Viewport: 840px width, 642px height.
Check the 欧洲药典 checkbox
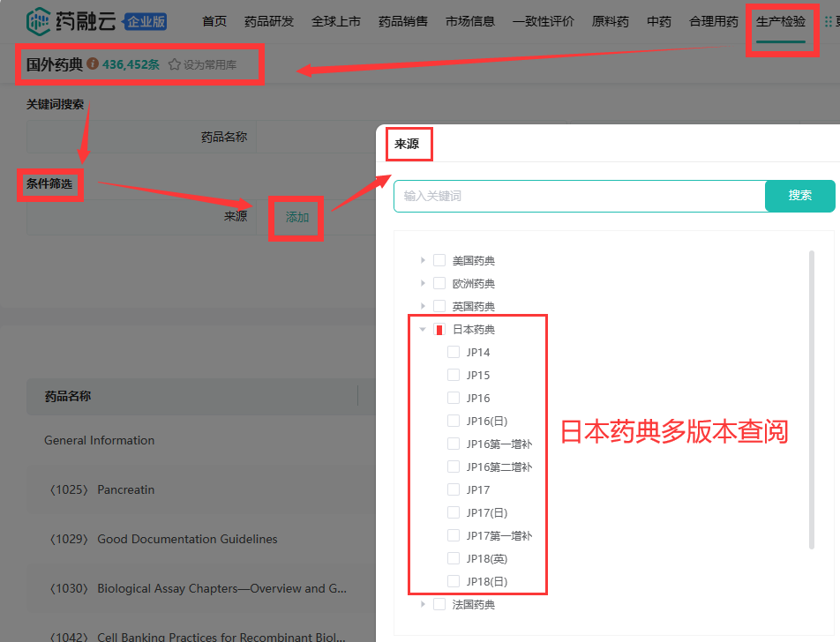pos(439,283)
